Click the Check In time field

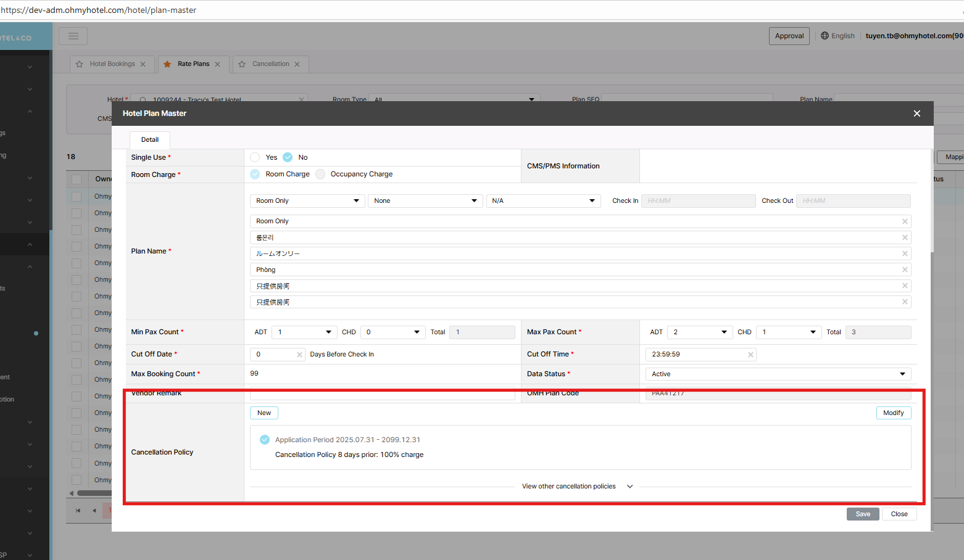click(x=697, y=201)
